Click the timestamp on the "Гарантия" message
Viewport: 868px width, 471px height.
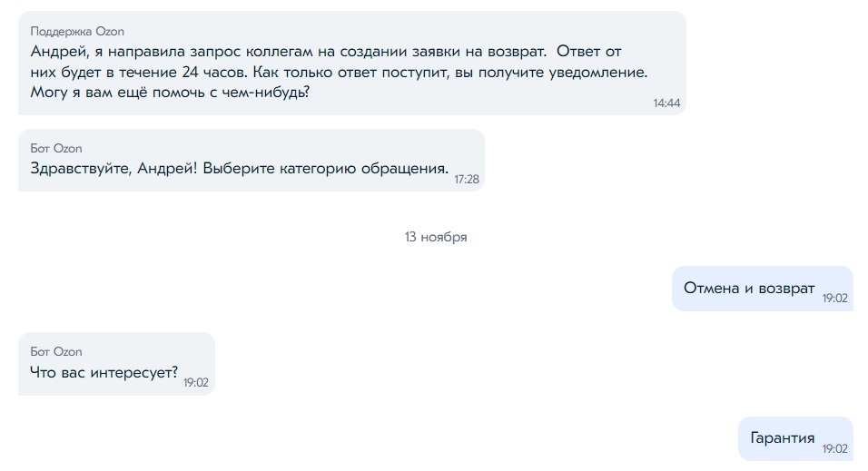coord(834,448)
